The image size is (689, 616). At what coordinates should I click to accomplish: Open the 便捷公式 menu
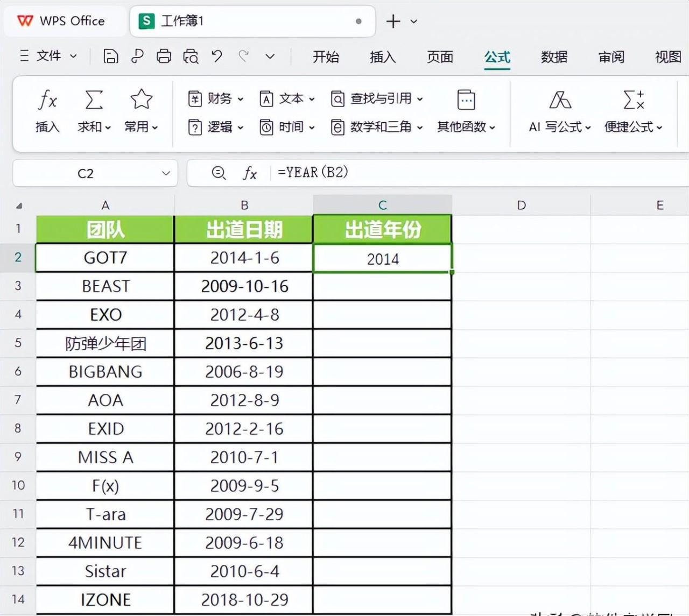634,111
